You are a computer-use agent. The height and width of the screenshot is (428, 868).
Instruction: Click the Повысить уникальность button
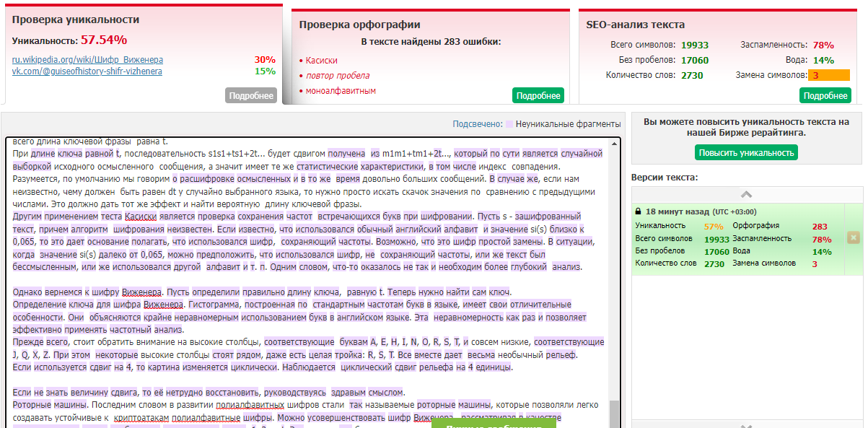coord(747,152)
